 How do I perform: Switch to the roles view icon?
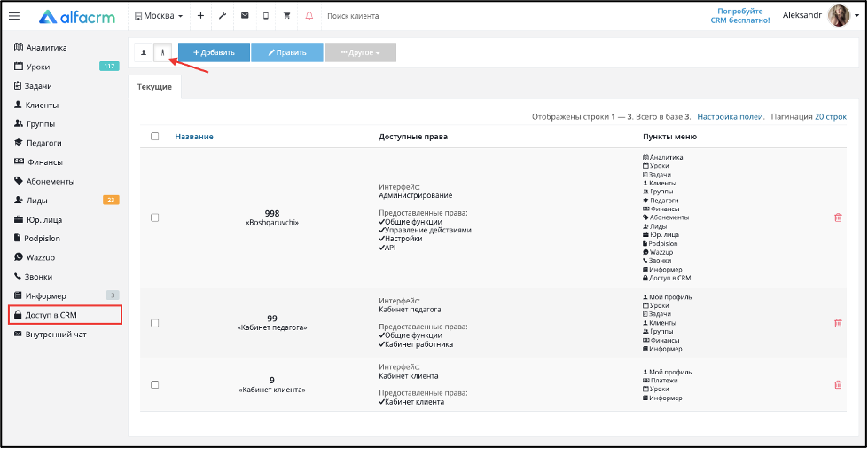(162, 52)
